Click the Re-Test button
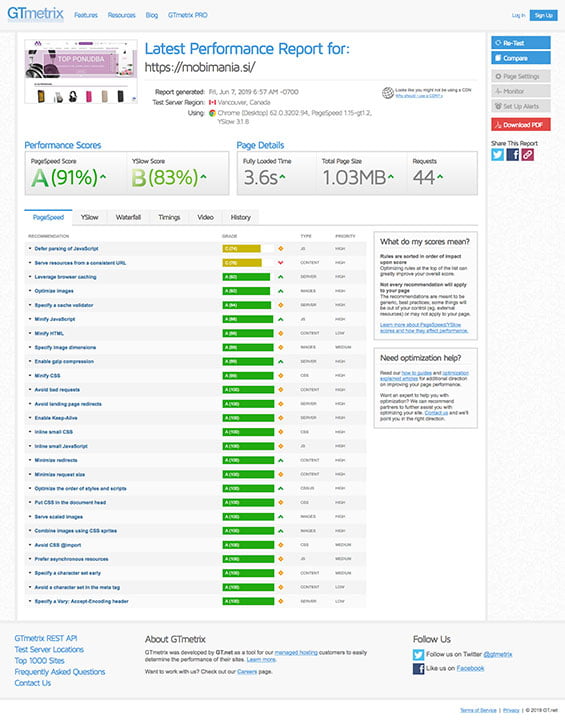565x720 pixels. (x=520, y=43)
